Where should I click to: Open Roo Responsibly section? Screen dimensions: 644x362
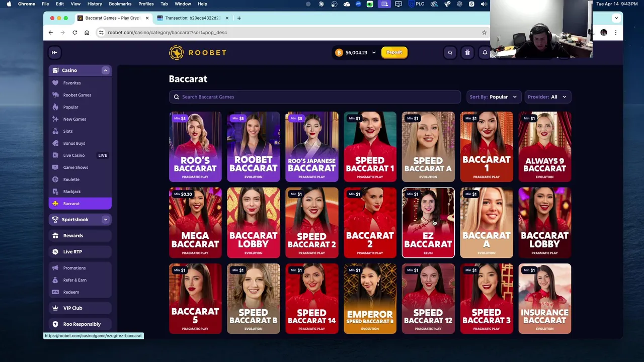80,324
